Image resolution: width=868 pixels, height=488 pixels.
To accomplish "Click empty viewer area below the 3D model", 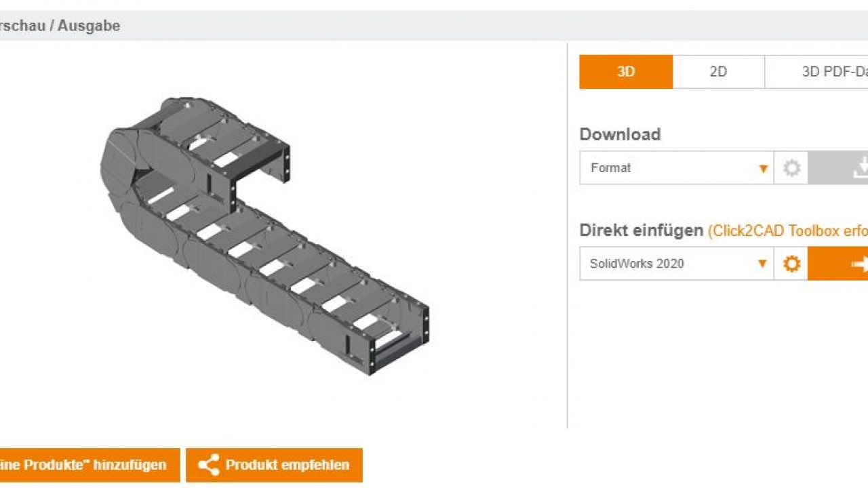I will pos(271,407).
